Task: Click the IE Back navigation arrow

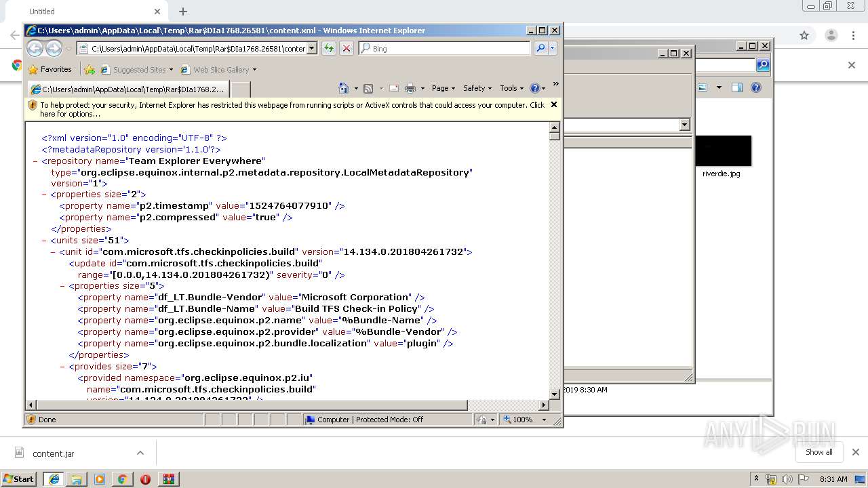Action: point(35,48)
